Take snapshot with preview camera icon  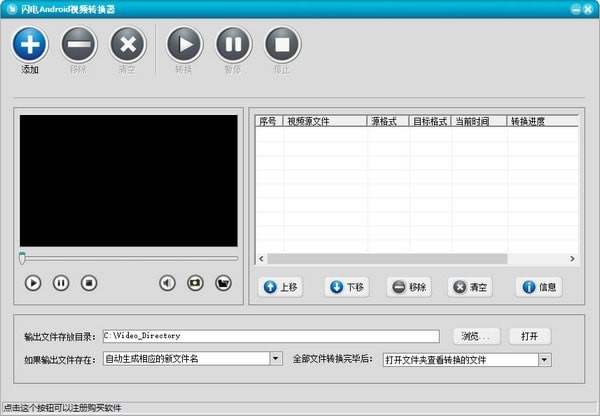click(195, 283)
